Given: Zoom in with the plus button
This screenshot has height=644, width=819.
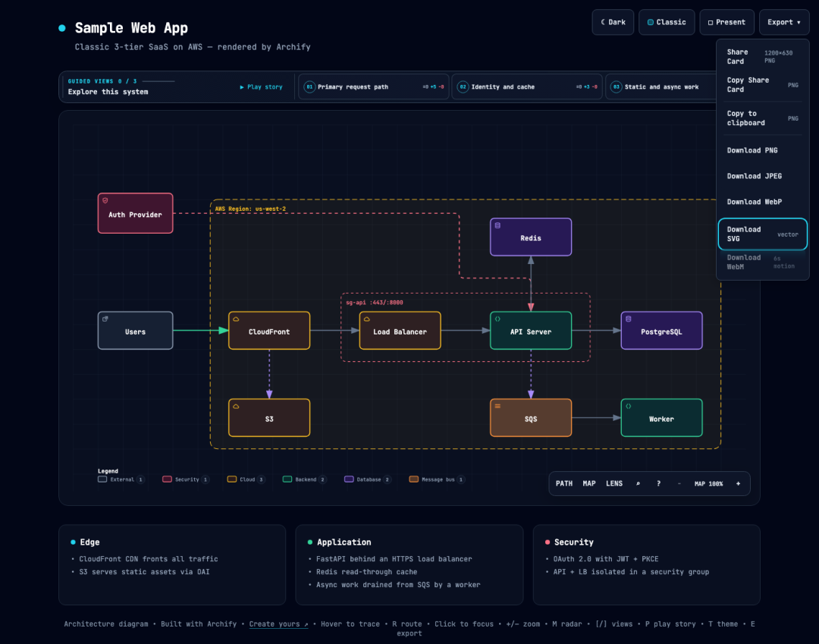Looking at the screenshot, I should 738,484.
